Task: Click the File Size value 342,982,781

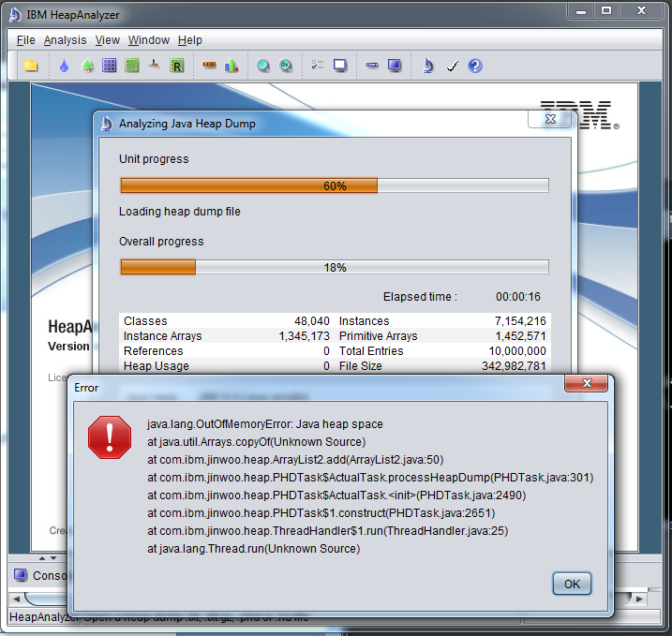Action: click(514, 365)
